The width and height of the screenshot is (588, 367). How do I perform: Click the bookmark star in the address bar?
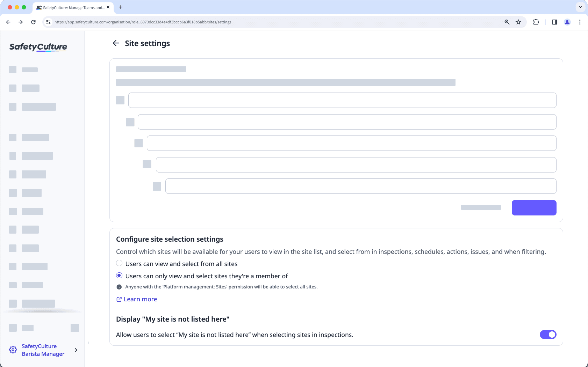click(518, 22)
